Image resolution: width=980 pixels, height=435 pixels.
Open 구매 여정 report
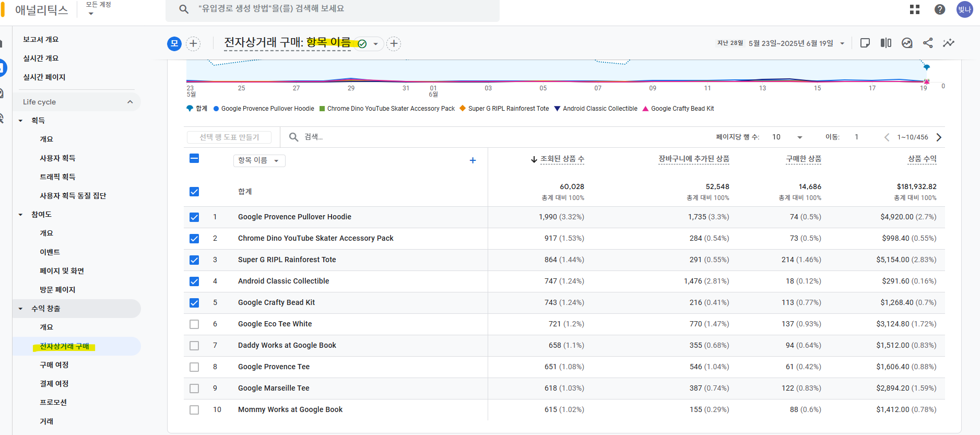coord(54,365)
